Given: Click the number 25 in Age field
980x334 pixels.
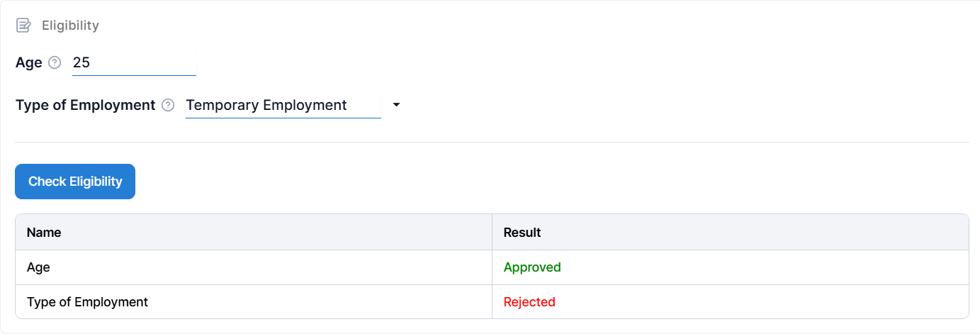Looking at the screenshot, I should 81,62.
